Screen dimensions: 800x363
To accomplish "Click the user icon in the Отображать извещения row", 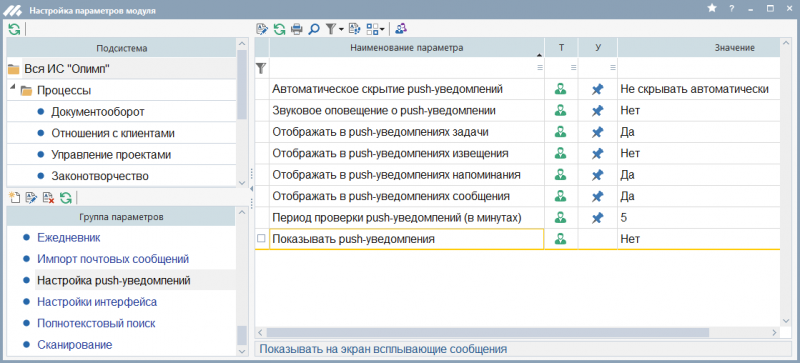I will pos(561,153).
